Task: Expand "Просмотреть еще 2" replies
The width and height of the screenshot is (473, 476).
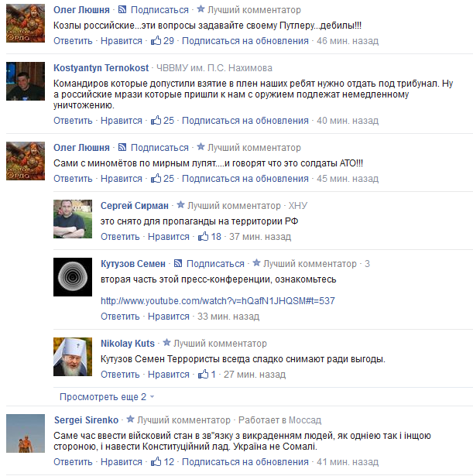Action: [103, 397]
